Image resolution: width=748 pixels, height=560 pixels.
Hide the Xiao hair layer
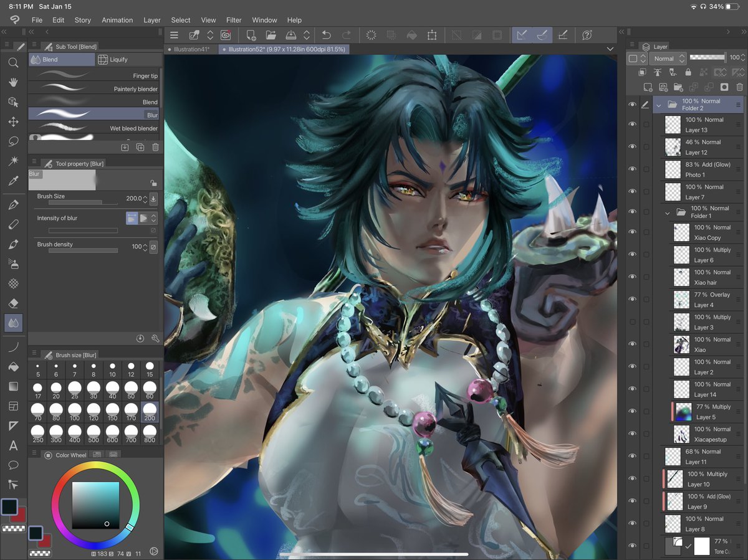click(x=633, y=277)
